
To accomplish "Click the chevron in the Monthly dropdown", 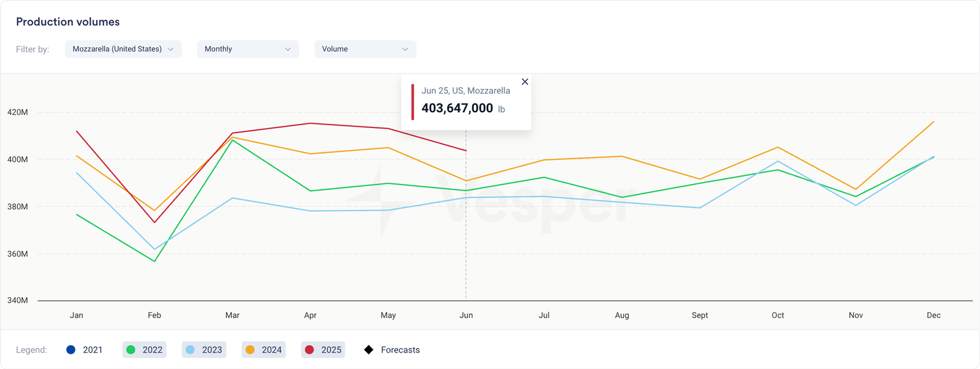I will pyautogui.click(x=288, y=49).
